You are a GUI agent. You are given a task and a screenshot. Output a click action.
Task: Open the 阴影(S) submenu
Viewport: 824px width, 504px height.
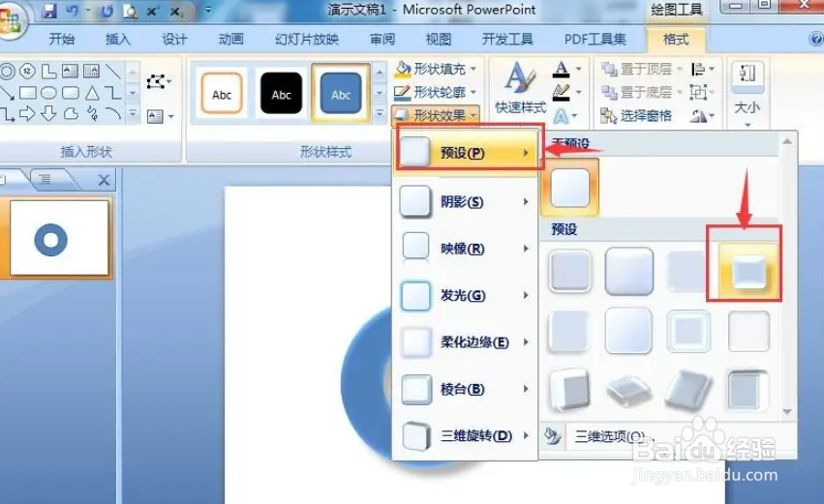pyautogui.click(x=465, y=201)
